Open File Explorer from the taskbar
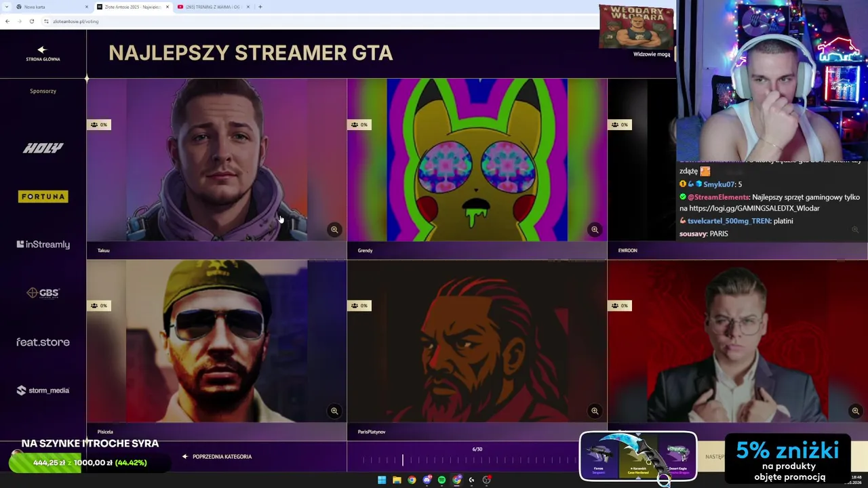The height and width of the screenshot is (488, 868). 397,480
